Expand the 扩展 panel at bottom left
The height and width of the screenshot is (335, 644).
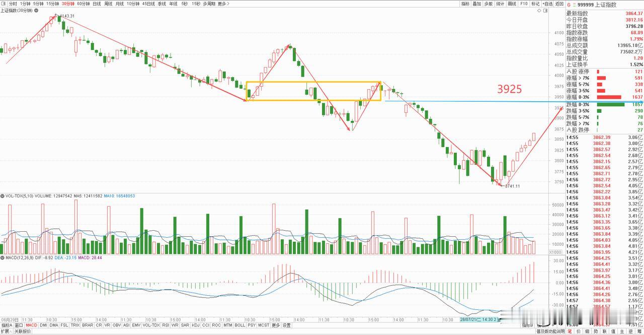[x=6, y=331]
